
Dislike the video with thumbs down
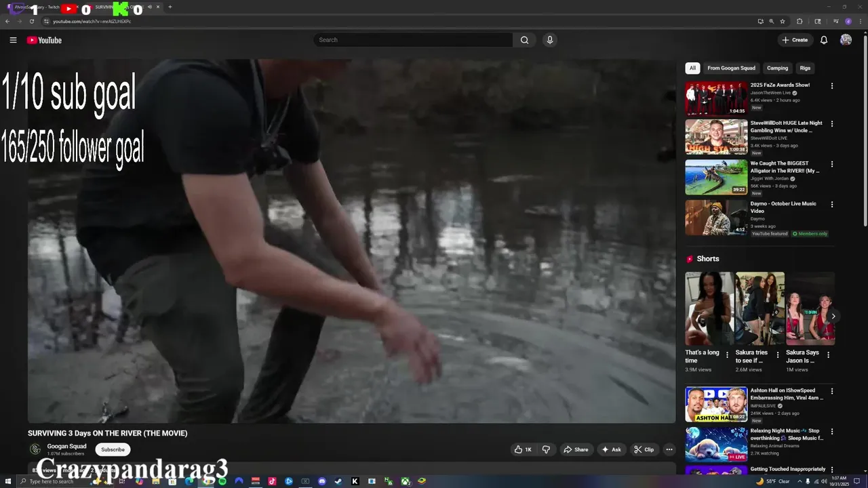(x=546, y=449)
